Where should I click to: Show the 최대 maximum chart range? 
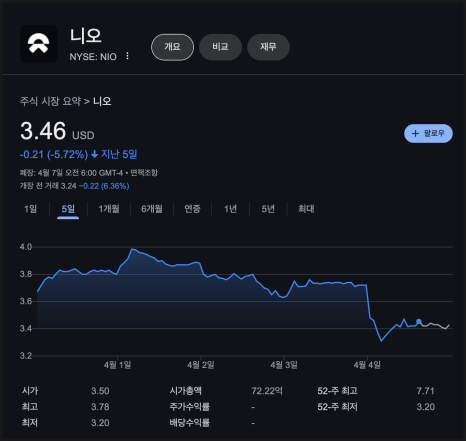(306, 209)
